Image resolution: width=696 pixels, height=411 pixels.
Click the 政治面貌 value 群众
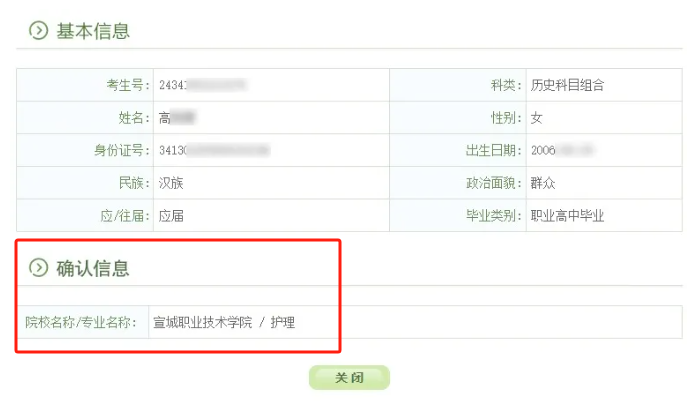click(x=544, y=183)
